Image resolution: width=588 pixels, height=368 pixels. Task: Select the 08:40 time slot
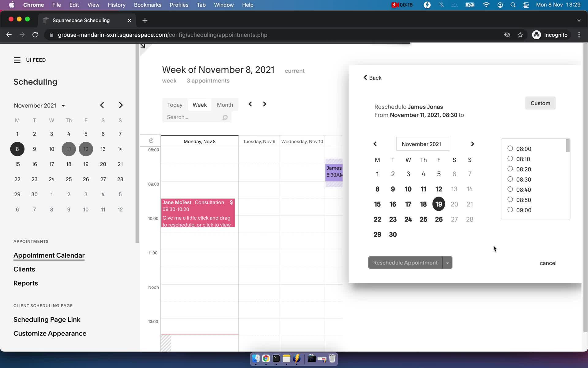click(x=510, y=189)
